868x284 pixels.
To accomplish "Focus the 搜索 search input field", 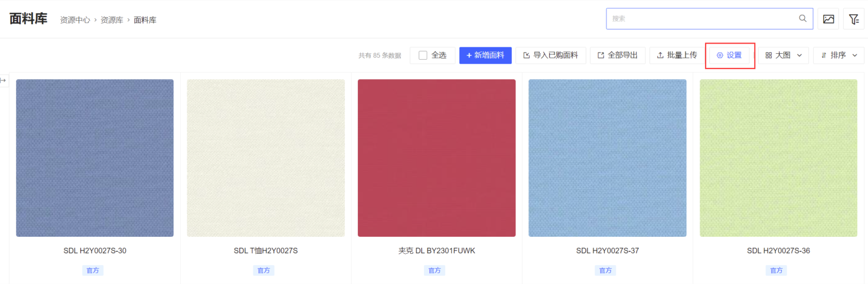I will [703, 19].
